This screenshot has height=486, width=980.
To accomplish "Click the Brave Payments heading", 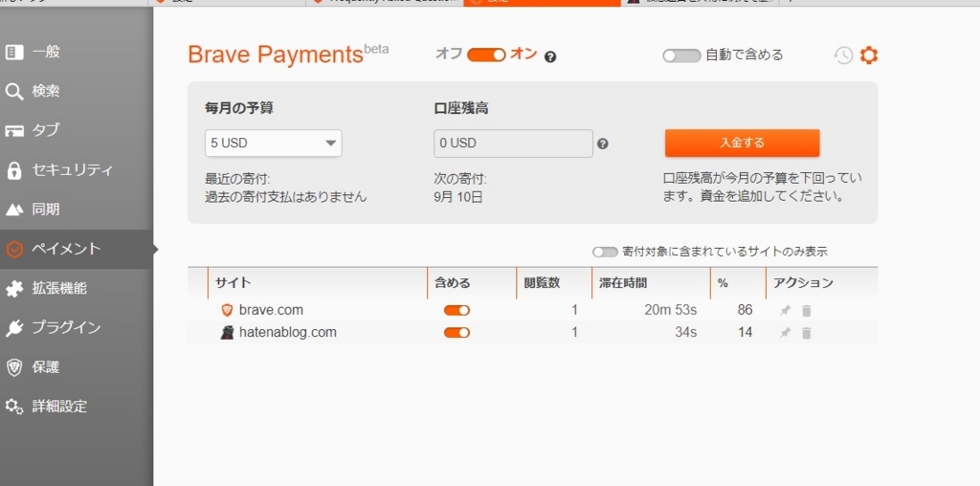I will pyautogui.click(x=275, y=55).
